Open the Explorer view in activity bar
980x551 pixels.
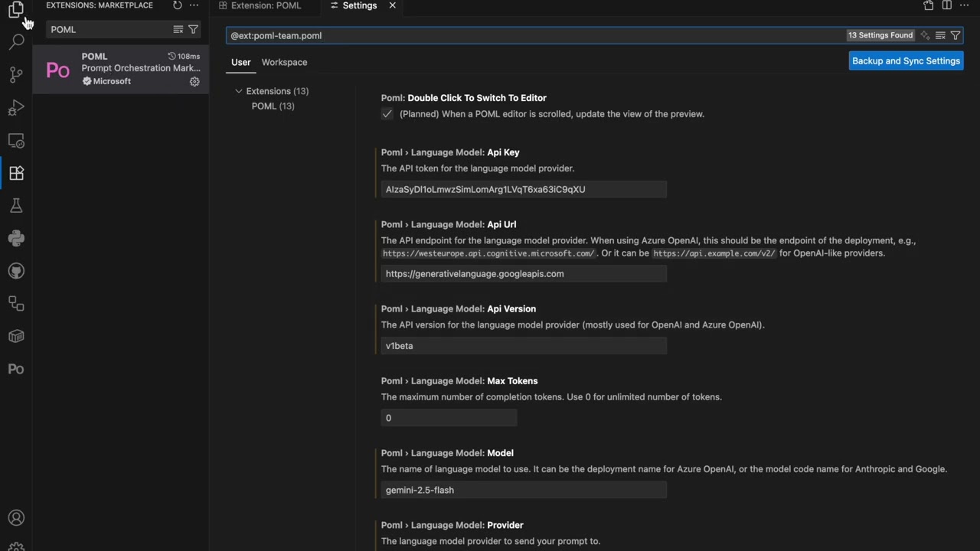16,9
